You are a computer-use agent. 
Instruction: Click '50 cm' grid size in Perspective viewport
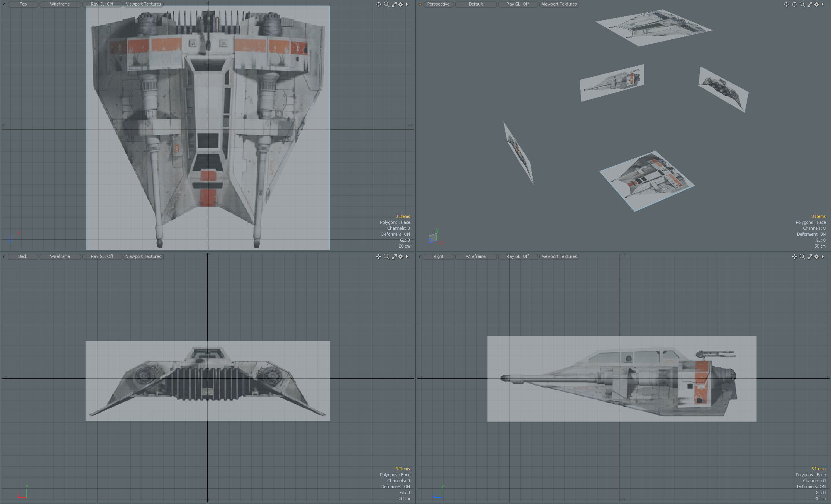(x=820, y=246)
